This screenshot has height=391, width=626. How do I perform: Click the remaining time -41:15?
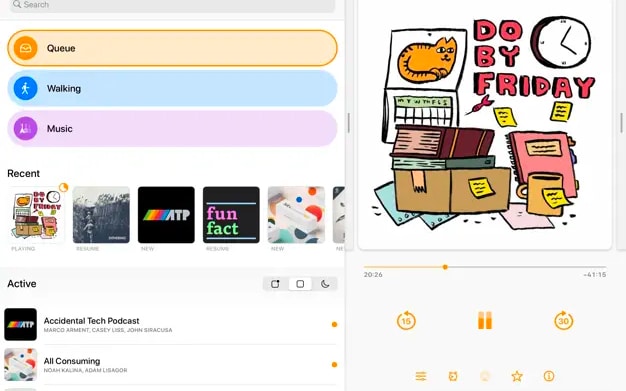[595, 275]
